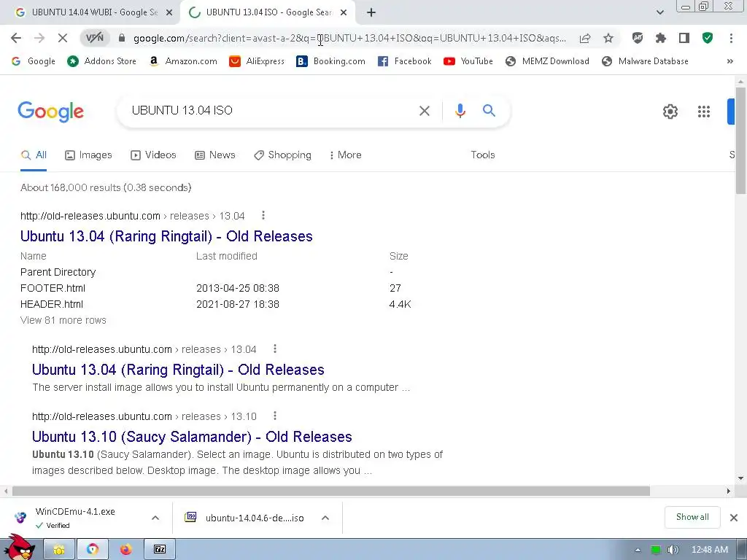Click the HEADER.html row name
This screenshot has width=747, height=560.
tap(52, 304)
